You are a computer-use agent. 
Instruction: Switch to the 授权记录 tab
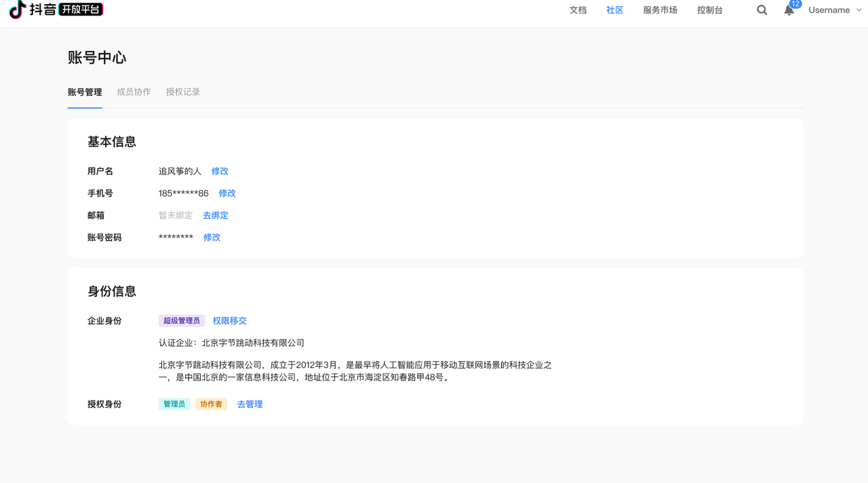[x=183, y=92]
